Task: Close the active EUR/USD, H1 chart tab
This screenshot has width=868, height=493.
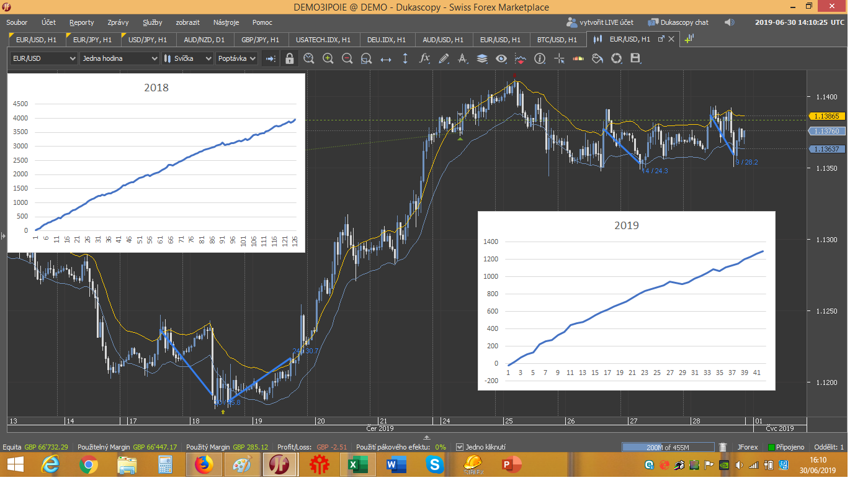Action: pos(671,38)
